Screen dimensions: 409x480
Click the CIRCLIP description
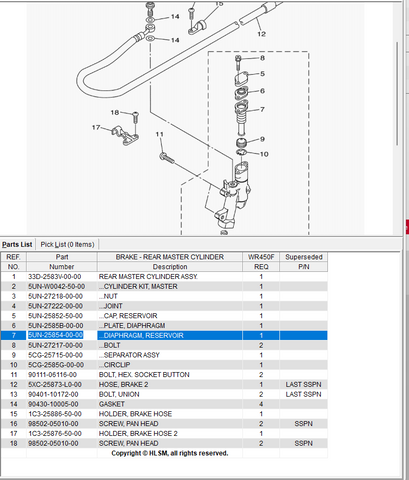pos(115,365)
